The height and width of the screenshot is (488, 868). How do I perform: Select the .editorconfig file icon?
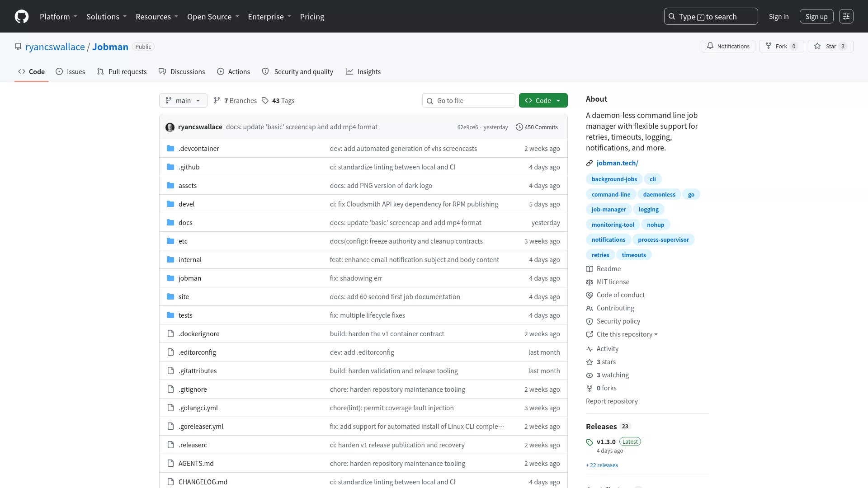pyautogui.click(x=170, y=352)
